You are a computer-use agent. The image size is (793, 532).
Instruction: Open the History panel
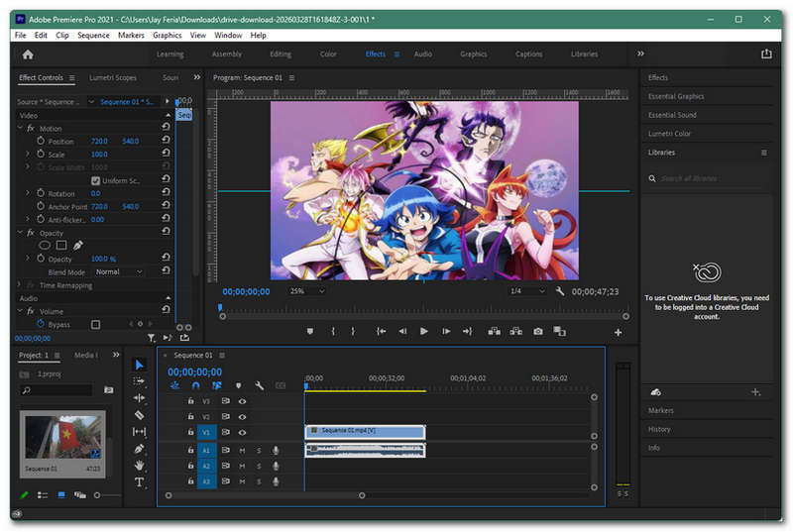tap(659, 429)
